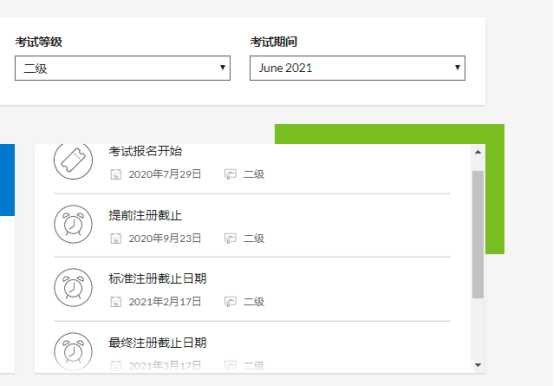Open the 考试等级 dropdown showing 二级
Screen dimensions: 554x386
[x=123, y=68]
